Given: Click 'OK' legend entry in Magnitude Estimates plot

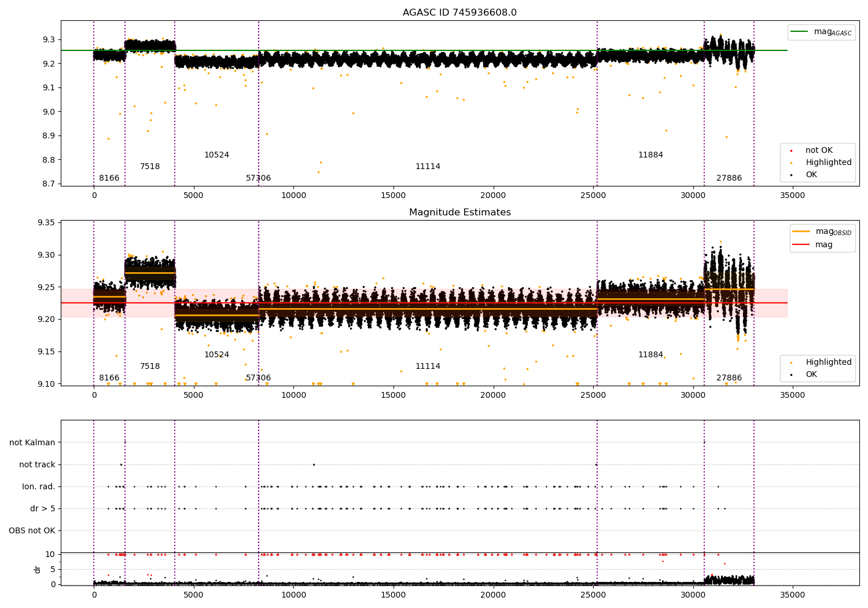Looking at the screenshot, I should tap(811, 375).
